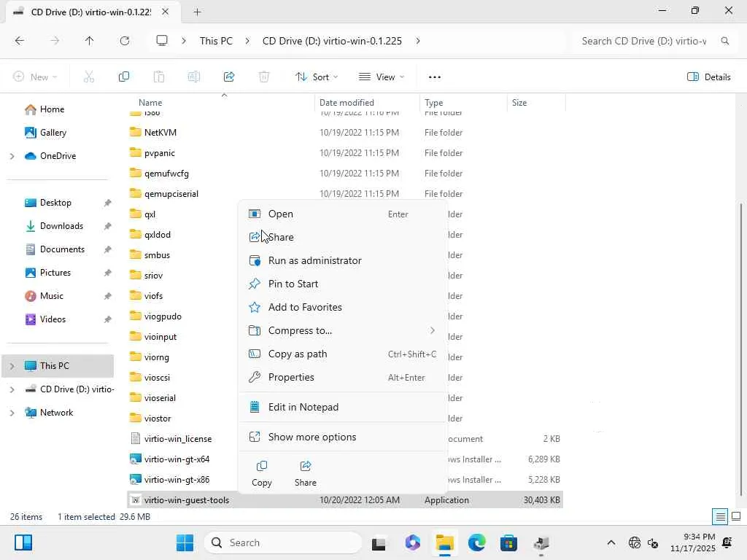This screenshot has height=560, width=747.
Task: Choose Pin to Start
Action: (x=343, y=284)
